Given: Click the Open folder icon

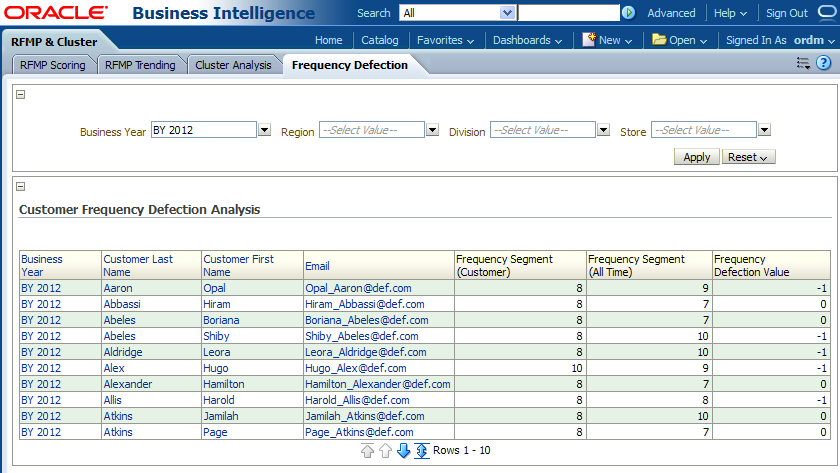Looking at the screenshot, I should (x=659, y=40).
